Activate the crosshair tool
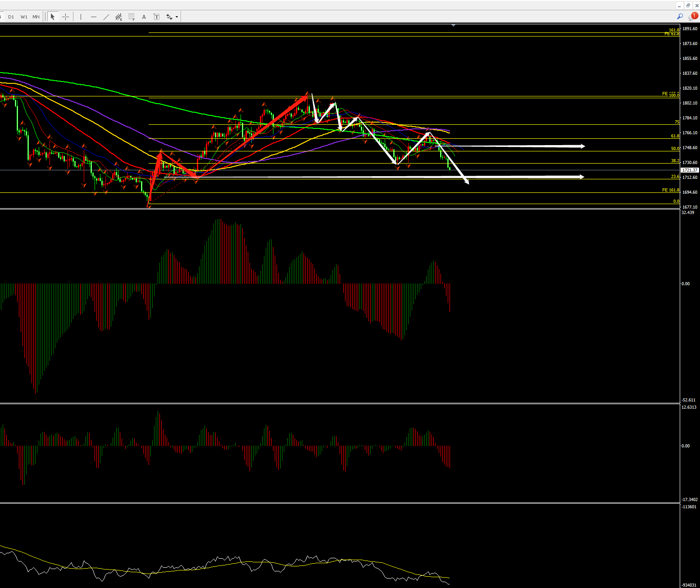The width and height of the screenshot is (700, 588). (65, 17)
